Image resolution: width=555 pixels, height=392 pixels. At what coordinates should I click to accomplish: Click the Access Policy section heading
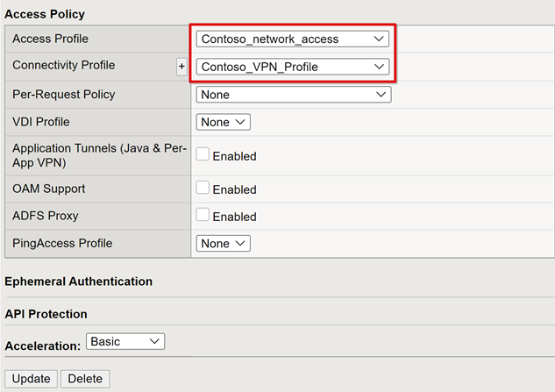(46, 14)
